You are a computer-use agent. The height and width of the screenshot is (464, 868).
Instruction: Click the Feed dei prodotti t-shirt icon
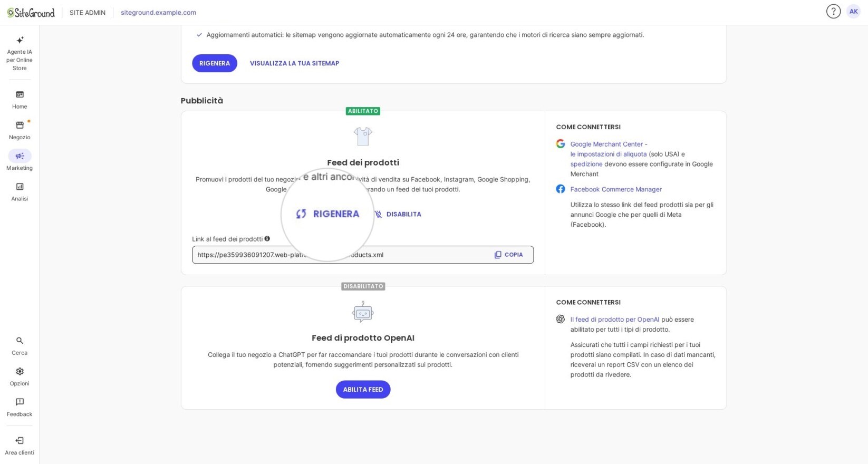[x=363, y=137]
